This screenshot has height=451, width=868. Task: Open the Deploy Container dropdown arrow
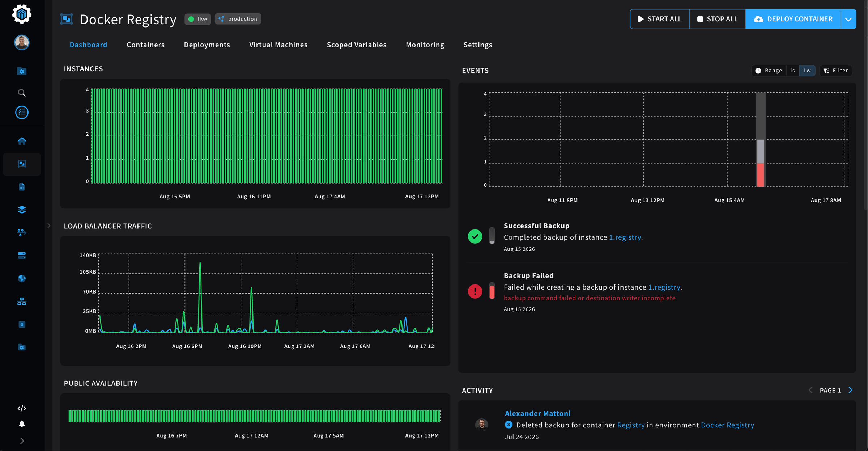848,19
